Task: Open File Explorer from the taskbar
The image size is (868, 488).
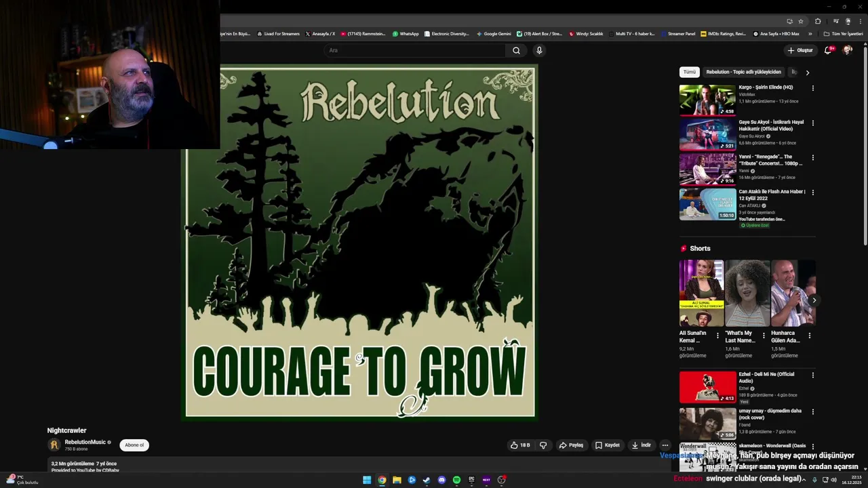Action: coord(397,480)
